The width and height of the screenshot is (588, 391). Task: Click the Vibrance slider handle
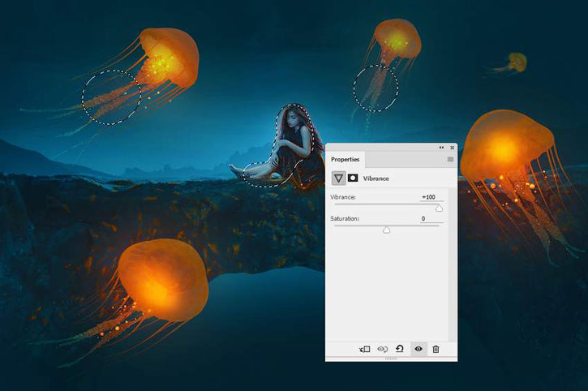[x=439, y=208]
